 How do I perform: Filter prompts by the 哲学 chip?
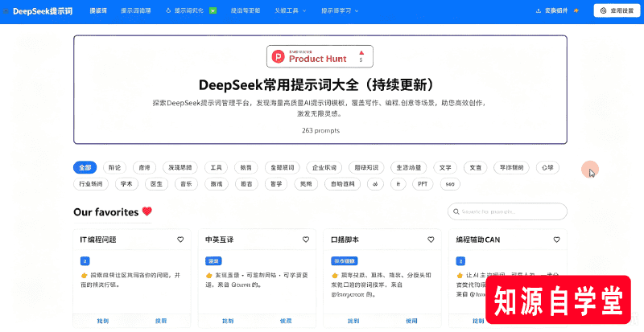[x=276, y=184]
